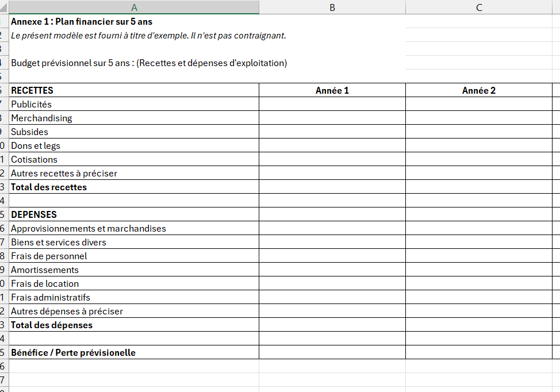The width and height of the screenshot is (560, 392).
Task: Select the 'Dons et legs' cell
Action: point(134,145)
